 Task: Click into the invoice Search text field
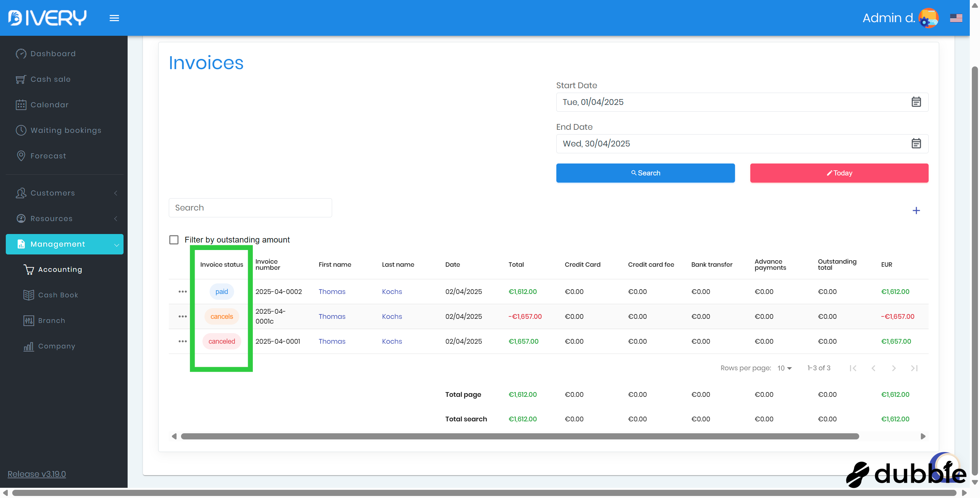point(250,208)
